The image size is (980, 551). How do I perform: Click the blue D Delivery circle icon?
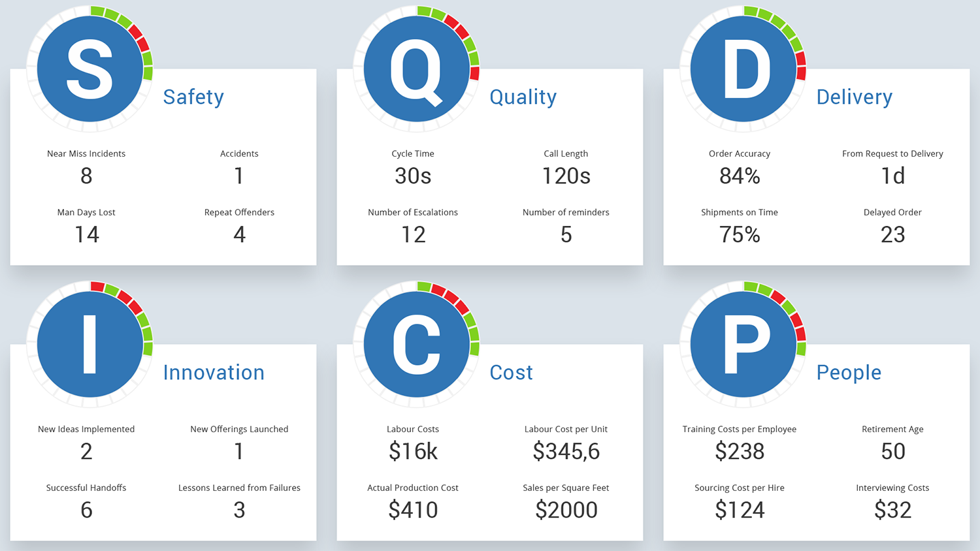[743, 69]
